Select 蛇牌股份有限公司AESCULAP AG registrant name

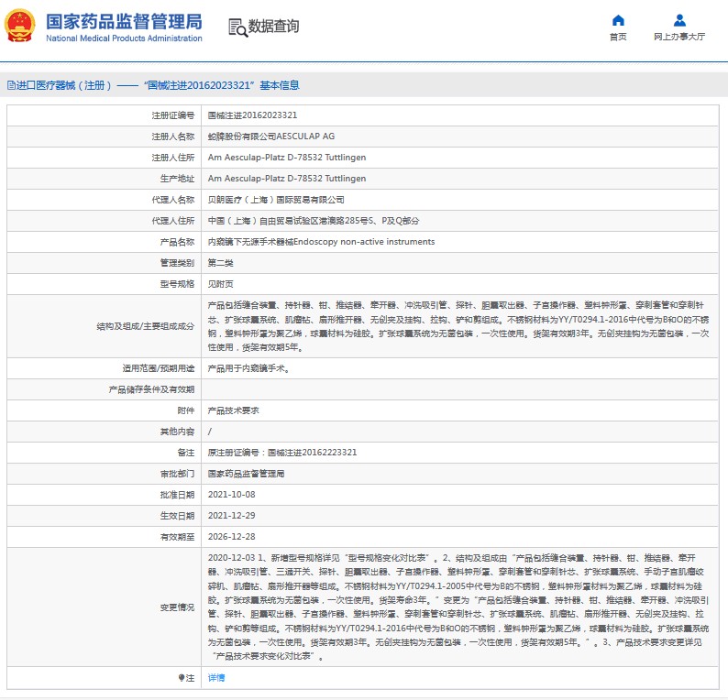tap(271, 137)
